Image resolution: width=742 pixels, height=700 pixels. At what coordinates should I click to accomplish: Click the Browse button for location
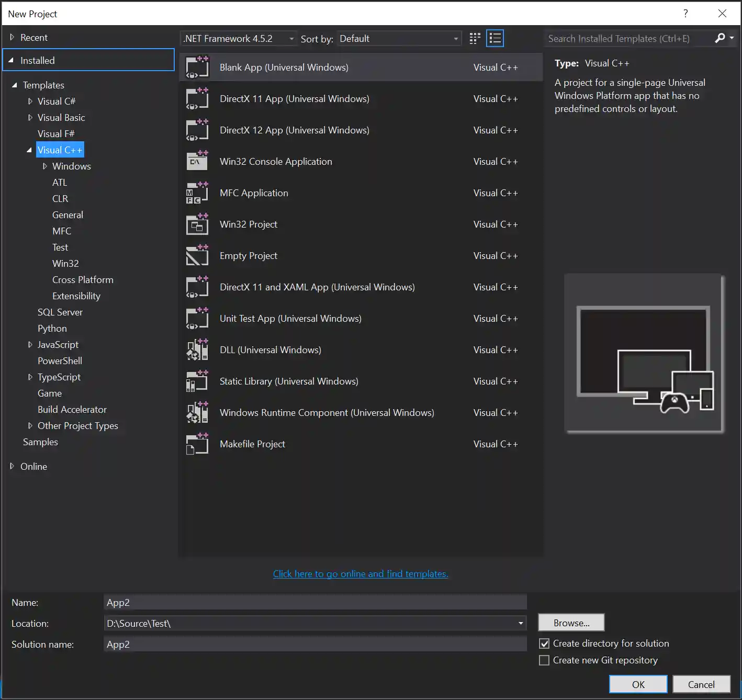click(571, 623)
